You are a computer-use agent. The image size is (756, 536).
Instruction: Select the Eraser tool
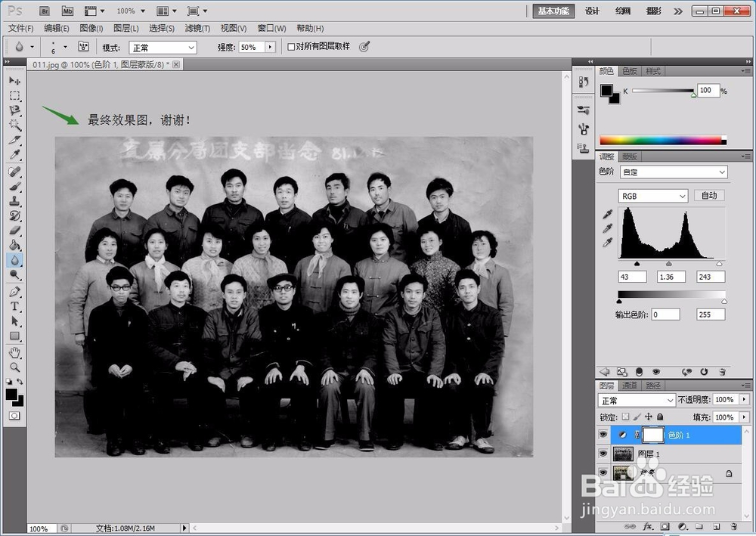tap(14, 231)
